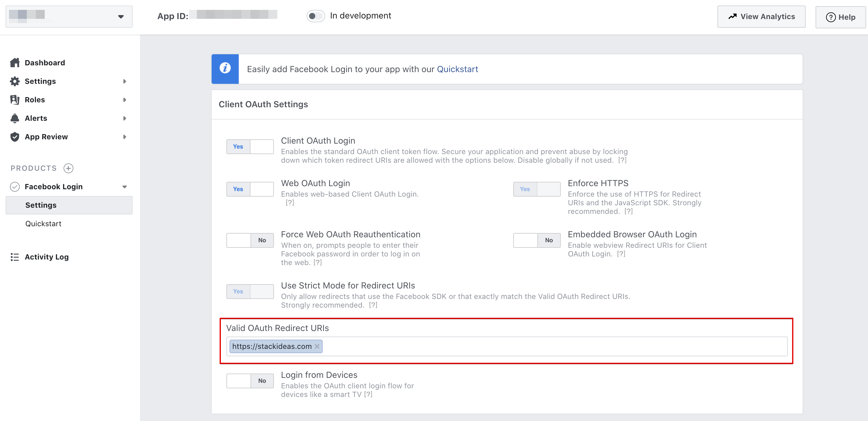Expand the App Review submenu arrow
This screenshot has height=421, width=868.
coord(125,137)
